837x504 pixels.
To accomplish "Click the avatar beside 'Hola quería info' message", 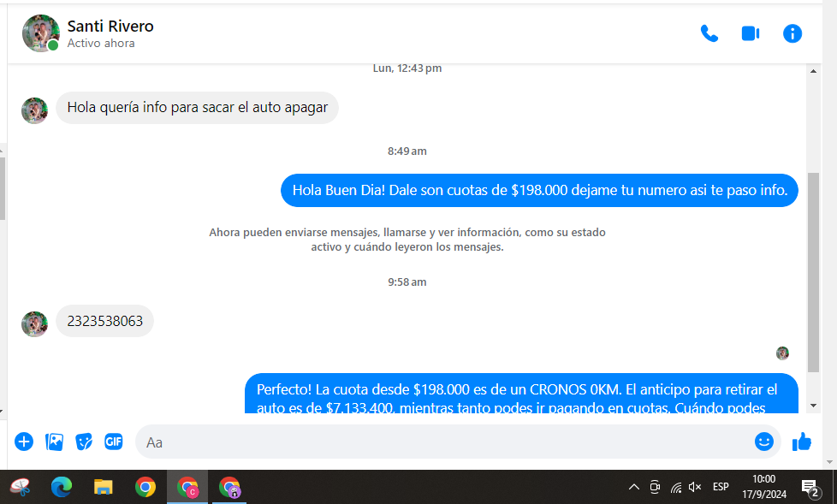I will [x=34, y=110].
